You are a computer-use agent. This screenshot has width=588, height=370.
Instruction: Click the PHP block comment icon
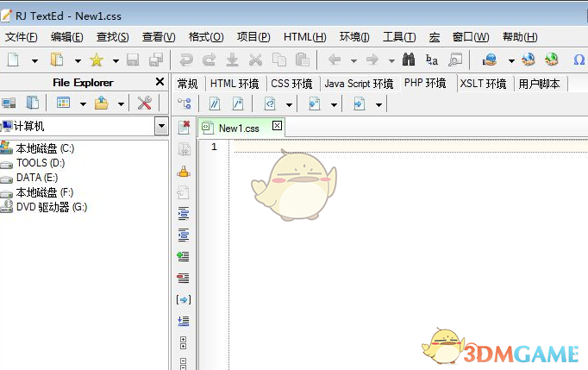pyautogui.click(x=238, y=103)
